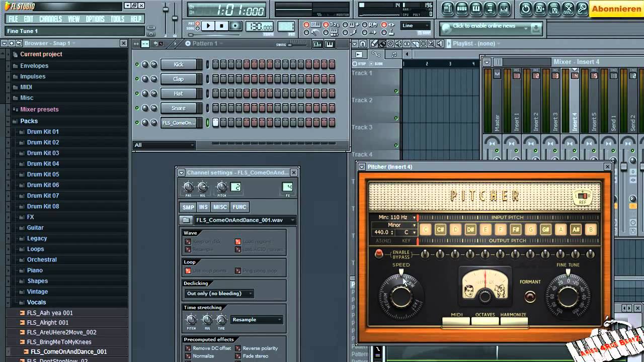Enable Reverse polarity checkbox
Image resolution: width=644 pixels, height=362 pixels.
click(238, 348)
